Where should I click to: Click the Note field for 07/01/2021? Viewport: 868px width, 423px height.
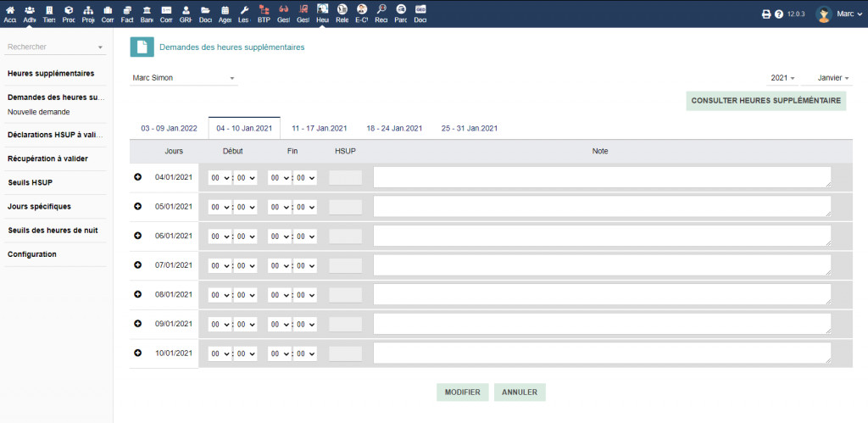pos(603,265)
